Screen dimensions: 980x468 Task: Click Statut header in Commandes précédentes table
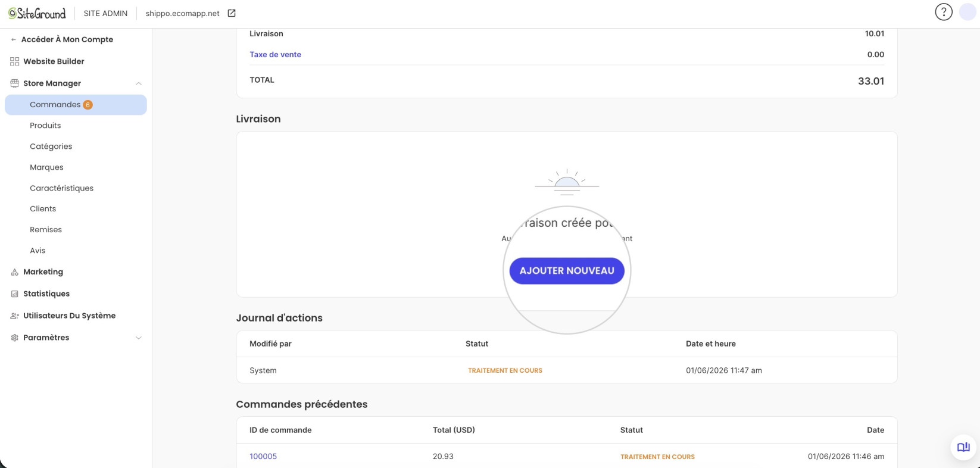pos(632,430)
